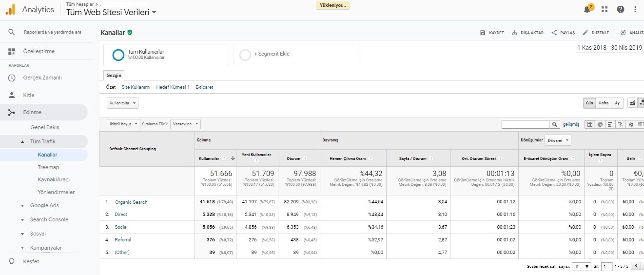The width and height of the screenshot is (644, 275).
Task: Click the help question mark icon
Action: 620,9
